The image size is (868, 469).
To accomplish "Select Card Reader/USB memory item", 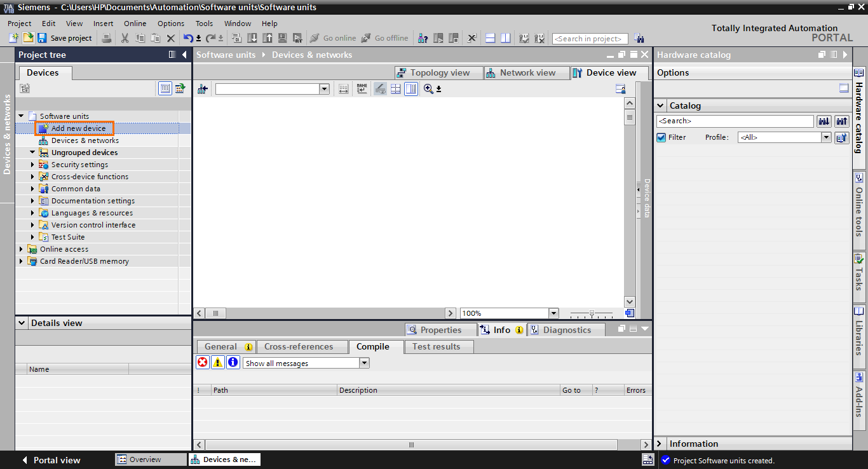I will pos(85,261).
